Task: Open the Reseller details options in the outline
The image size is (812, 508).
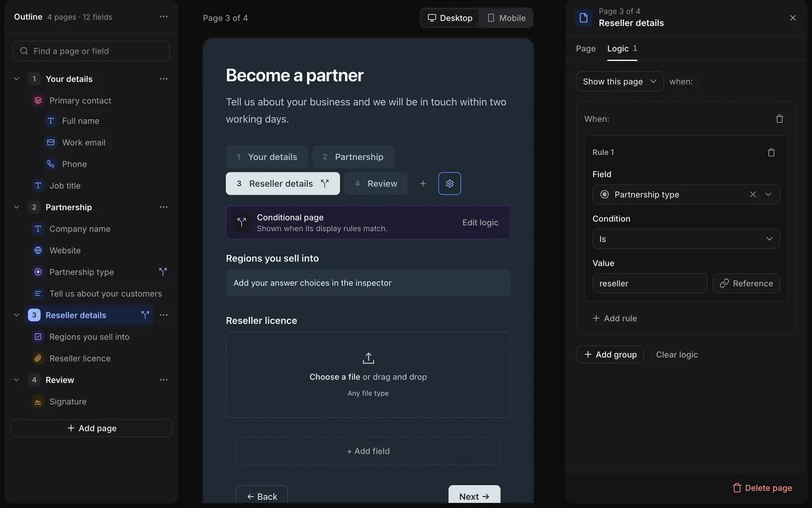Action: click(164, 315)
